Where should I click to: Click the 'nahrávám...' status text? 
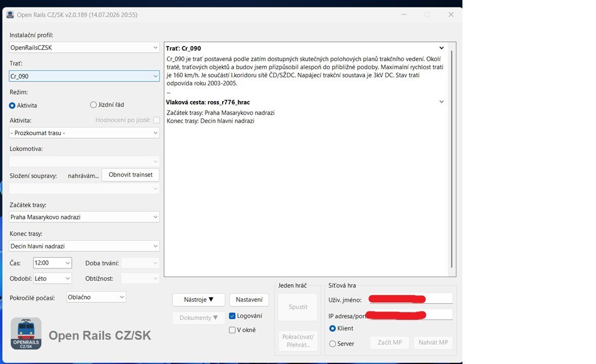coord(83,176)
